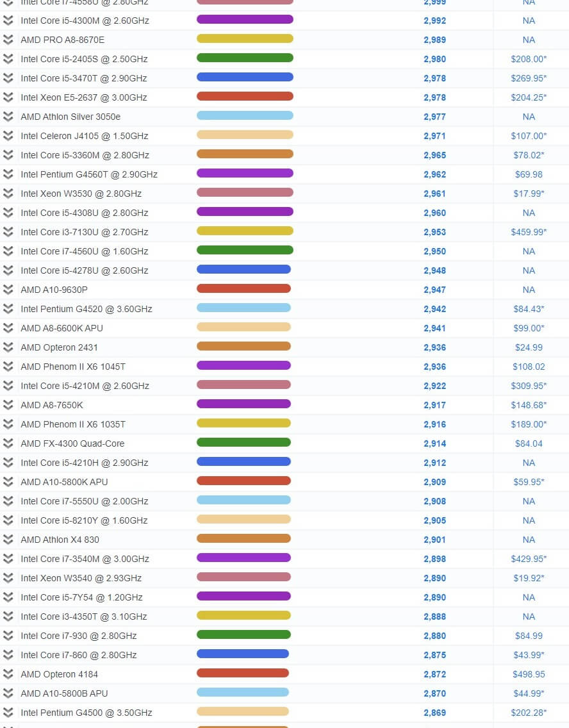Expand the AMD FX-4300 Quad-Core row chevron
The width and height of the screenshot is (569, 728).
8,443
